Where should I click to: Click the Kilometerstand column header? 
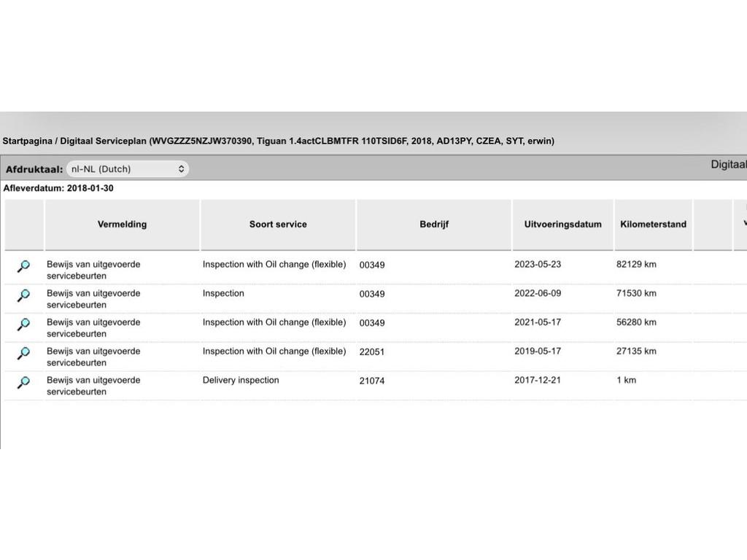click(653, 225)
